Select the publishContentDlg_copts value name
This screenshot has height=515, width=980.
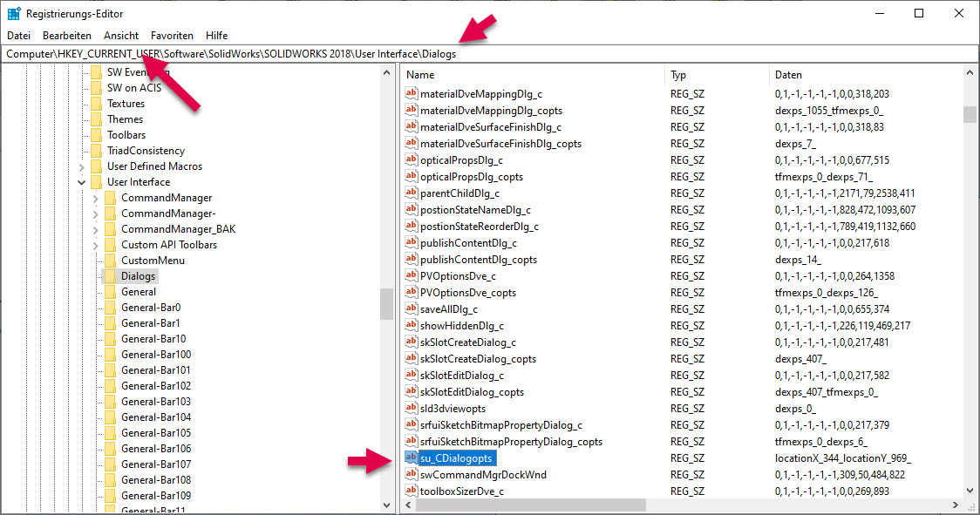479,260
